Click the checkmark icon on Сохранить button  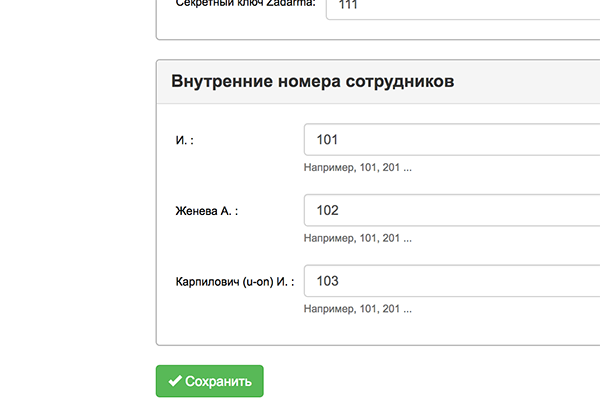pos(175,381)
